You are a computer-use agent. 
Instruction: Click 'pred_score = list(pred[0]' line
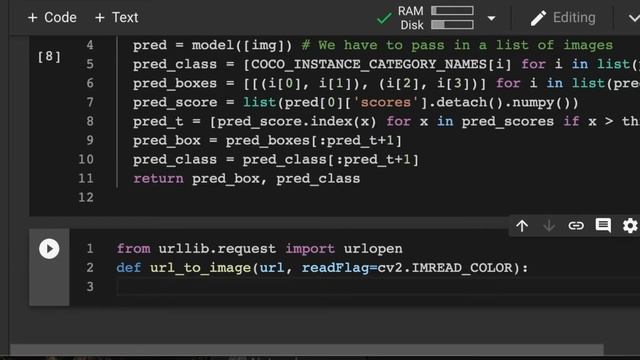coord(356,102)
